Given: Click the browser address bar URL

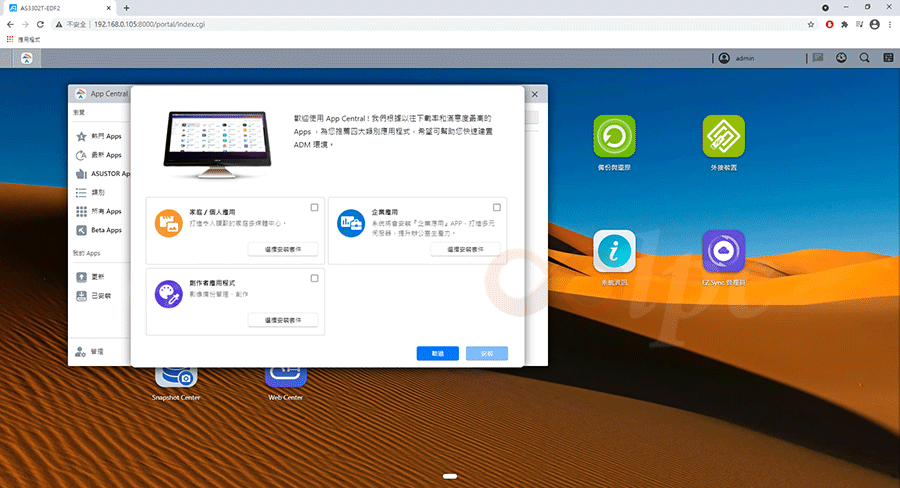Looking at the screenshot, I should coord(149,24).
